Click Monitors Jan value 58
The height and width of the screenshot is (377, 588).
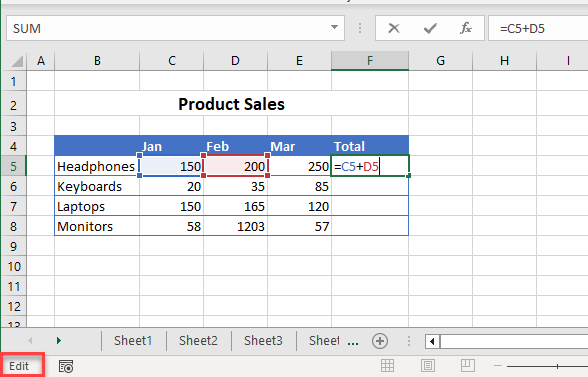tap(172, 226)
